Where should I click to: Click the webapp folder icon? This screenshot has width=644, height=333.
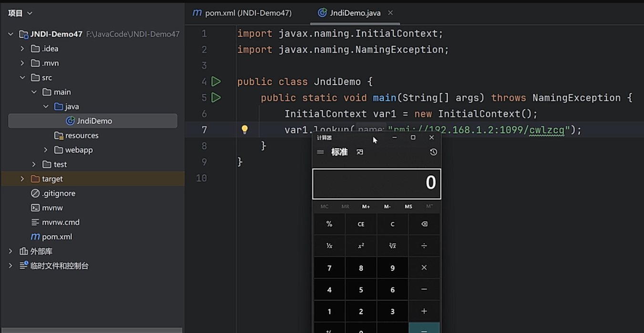pyautogui.click(x=59, y=150)
